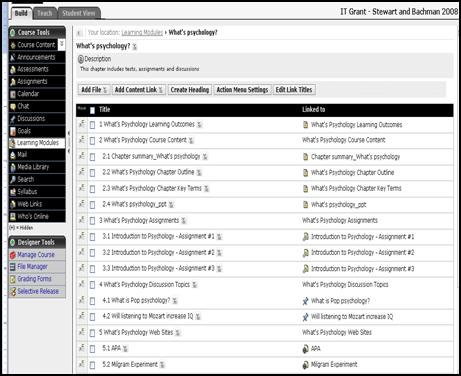461x376 pixels.
Task: Follow the Learning Modules breadcrumb link
Action: click(x=142, y=33)
